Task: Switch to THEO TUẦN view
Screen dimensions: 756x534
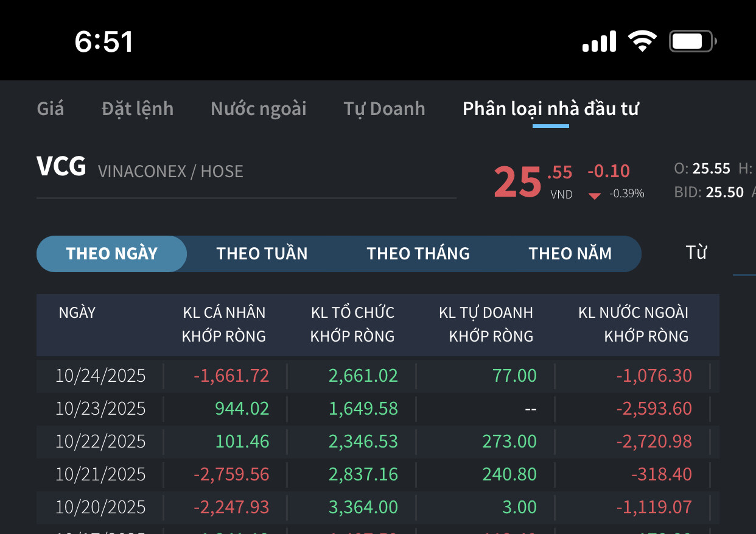Action: [x=262, y=253]
